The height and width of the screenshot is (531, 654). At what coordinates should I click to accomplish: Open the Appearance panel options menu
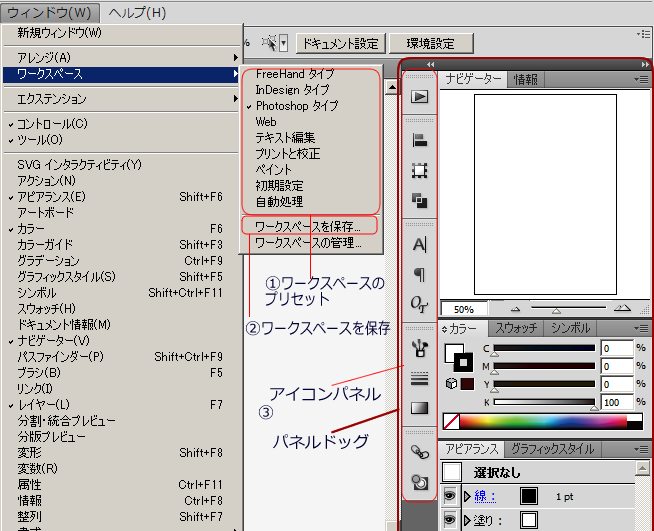point(642,449)
